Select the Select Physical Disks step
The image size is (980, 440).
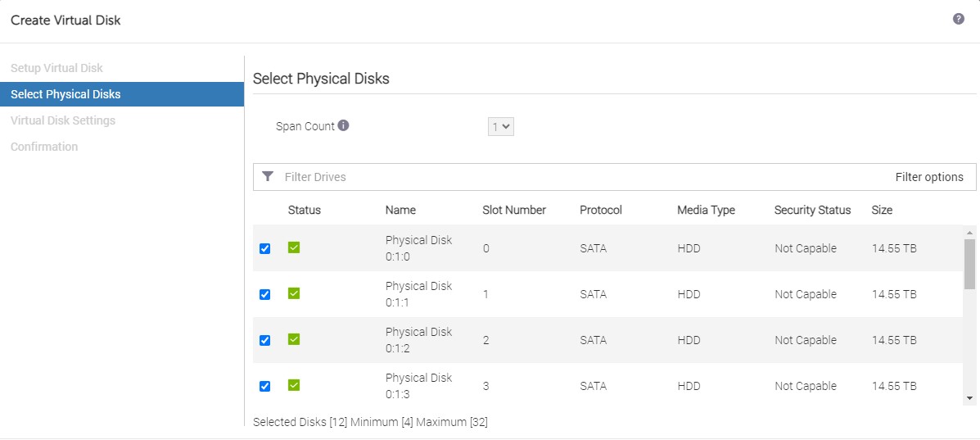click(x=65, y=94)
